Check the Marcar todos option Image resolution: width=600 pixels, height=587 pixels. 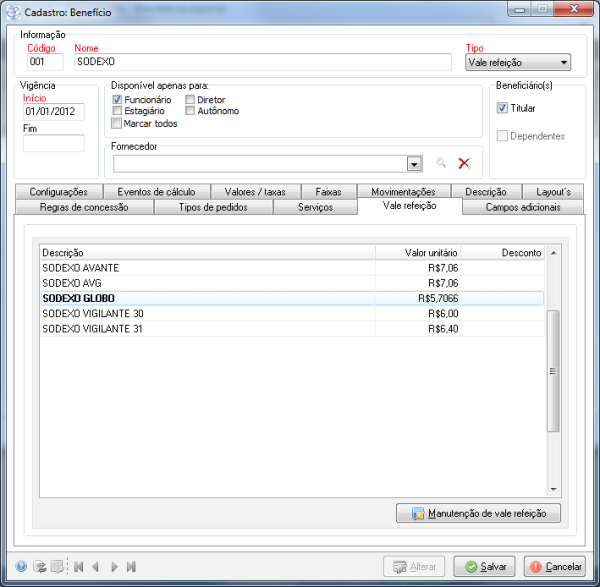pyautogui.click(x=118, y=124)
